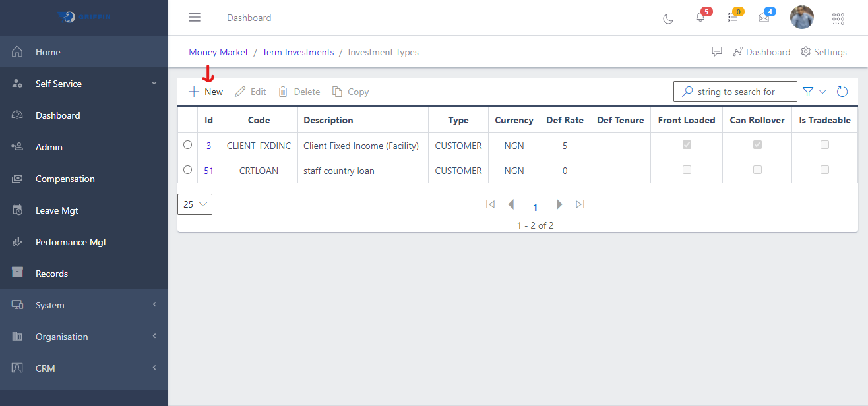The width and height of the screenshot is (868, 406).
Task: Copy the selected investment type record
Action: [350, 91]
